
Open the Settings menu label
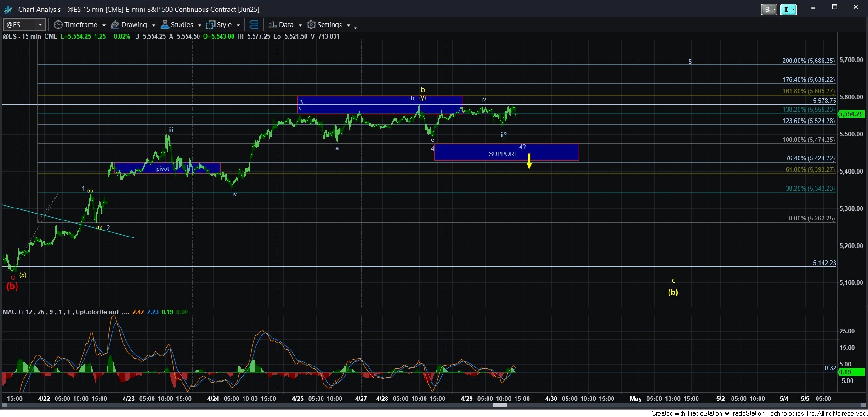click(x=330, y=25)
